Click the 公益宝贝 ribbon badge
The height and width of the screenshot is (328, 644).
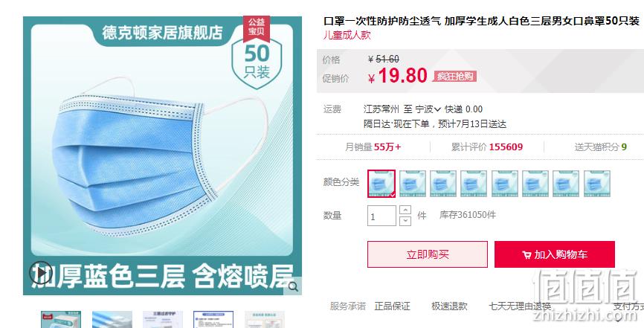257,28
